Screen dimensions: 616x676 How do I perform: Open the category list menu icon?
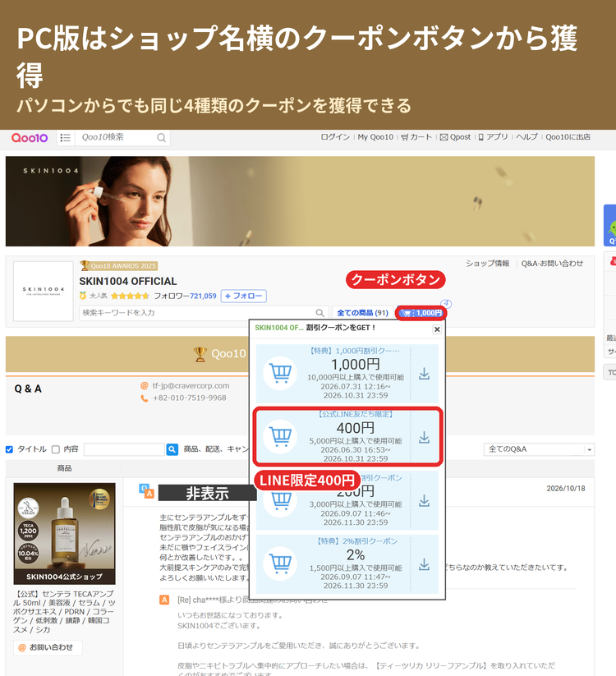tap(65, 137)
